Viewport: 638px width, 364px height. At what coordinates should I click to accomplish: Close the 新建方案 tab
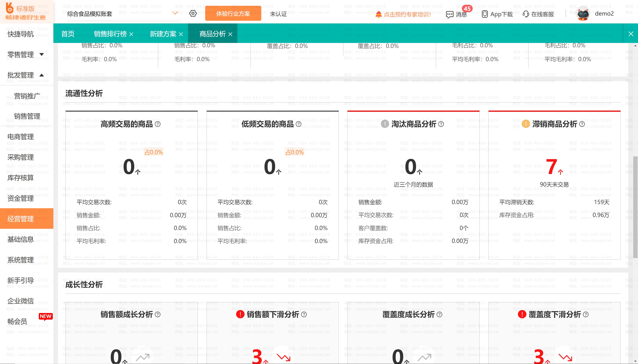[181, 34]
